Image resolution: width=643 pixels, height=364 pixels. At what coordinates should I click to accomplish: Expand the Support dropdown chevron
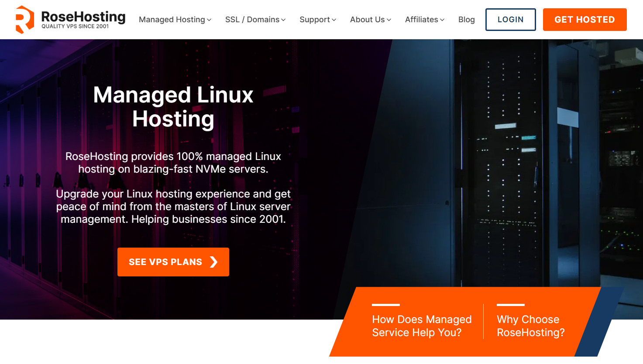click(334, 20)
